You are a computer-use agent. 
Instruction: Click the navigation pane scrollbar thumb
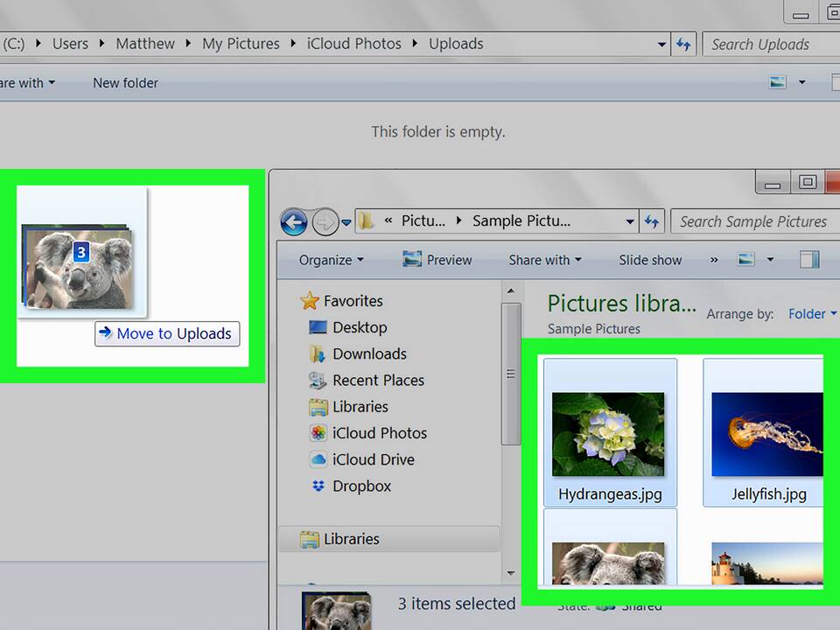(x=511, y=374)
